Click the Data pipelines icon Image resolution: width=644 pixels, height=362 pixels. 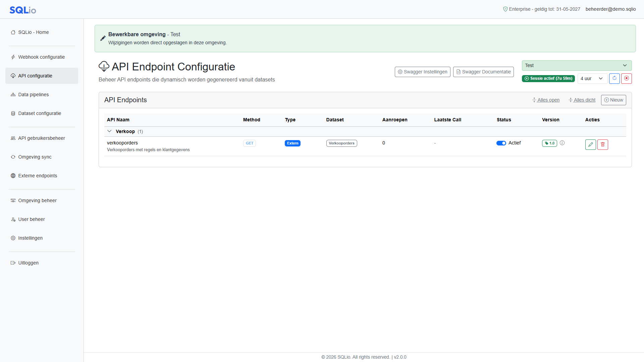point(13,95)
